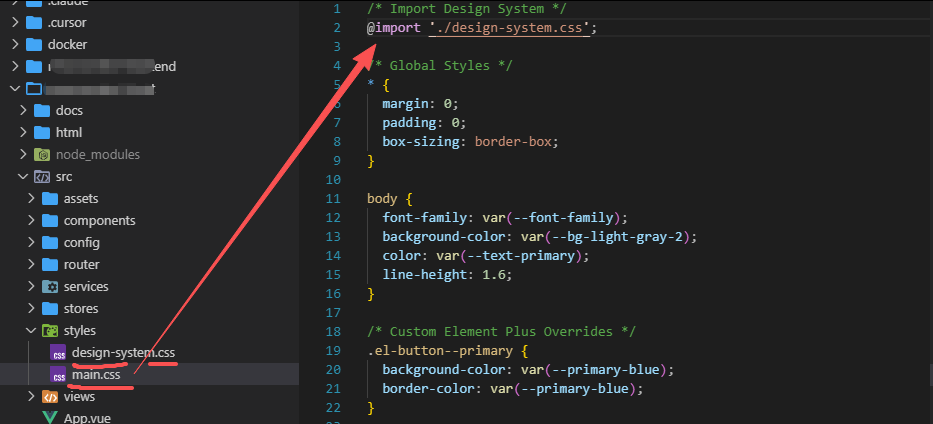Select the services folder label
The height and width of the screenshot is (424, 933).
(x=86, y=287)
